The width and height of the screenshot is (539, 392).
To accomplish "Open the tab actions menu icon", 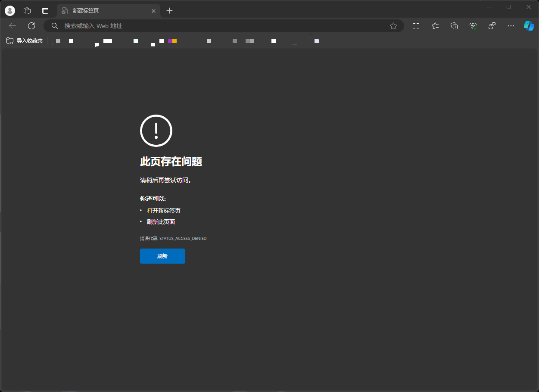I will 45,11.
